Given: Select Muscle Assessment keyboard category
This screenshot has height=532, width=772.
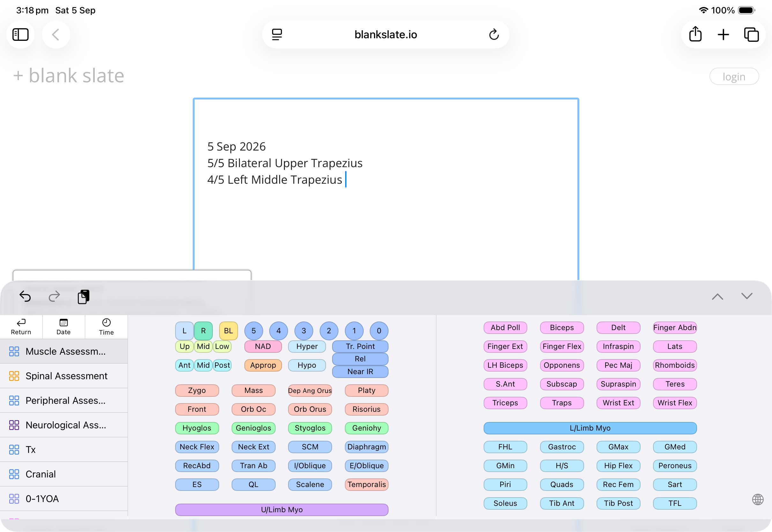Looking at the screenshot, I should click(64, 351).
